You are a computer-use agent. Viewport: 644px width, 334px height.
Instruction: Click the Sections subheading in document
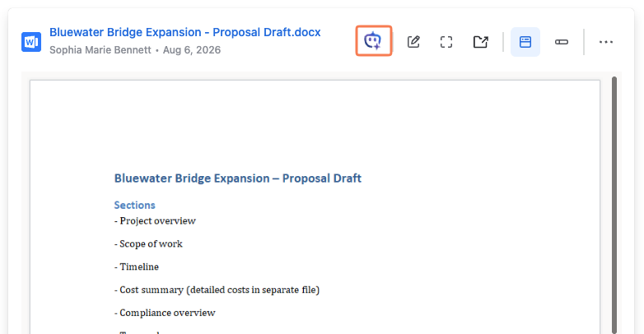point(135,205)
